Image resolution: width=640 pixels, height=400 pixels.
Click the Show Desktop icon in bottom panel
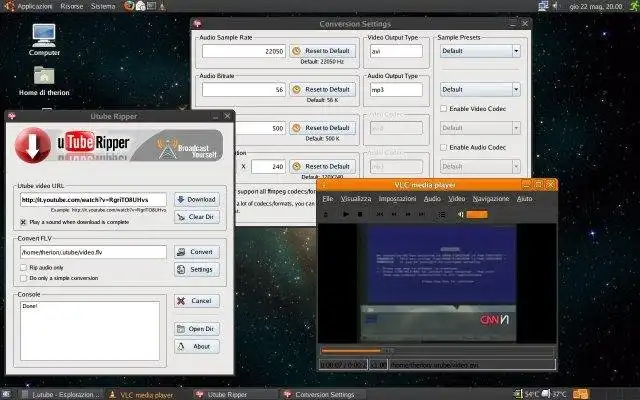[x=6, y=394]
